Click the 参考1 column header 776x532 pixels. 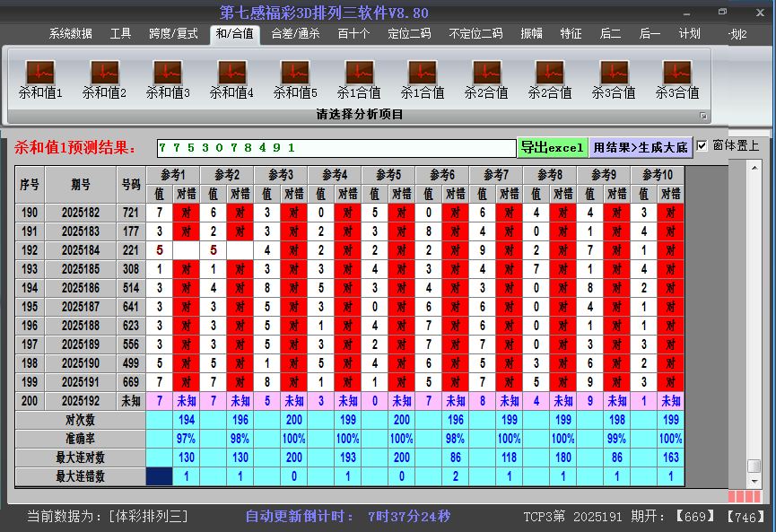(x=173, y=175)
